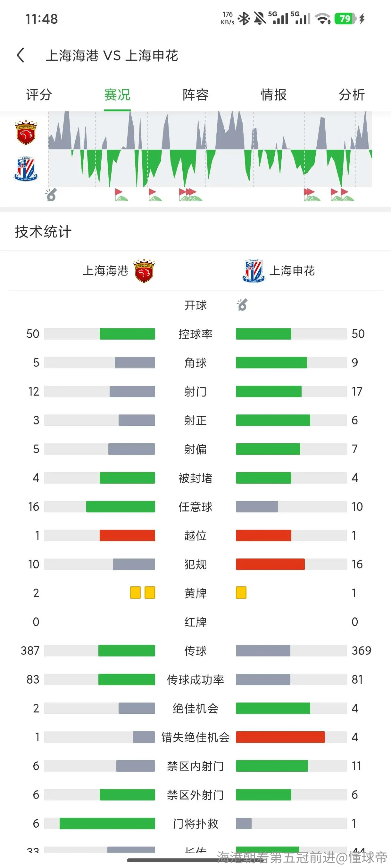Tap the first corner flag marker

pyautogui.click(x=121, y=195)
